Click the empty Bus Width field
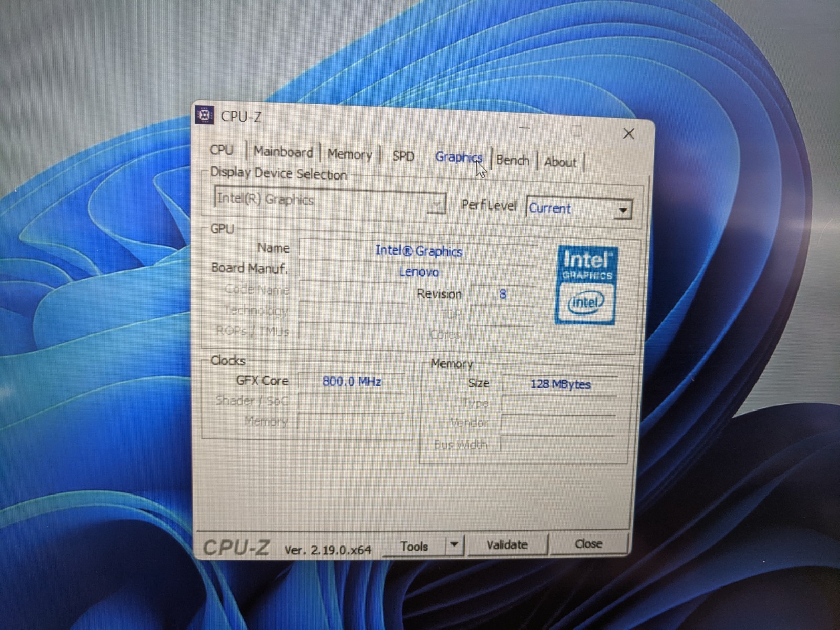 coord(558,444)
